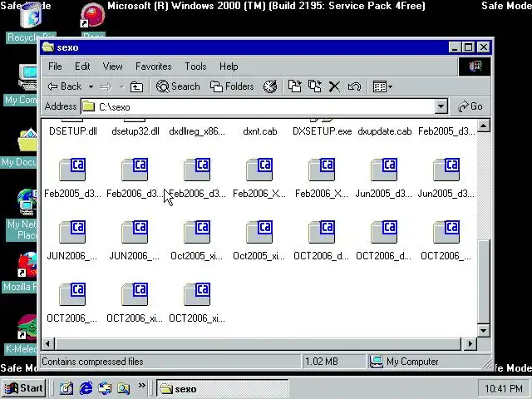Select the second Jun2005_d3... cab file icon
The height and width of the screenshot is (399, 532).
click(446, 170)
